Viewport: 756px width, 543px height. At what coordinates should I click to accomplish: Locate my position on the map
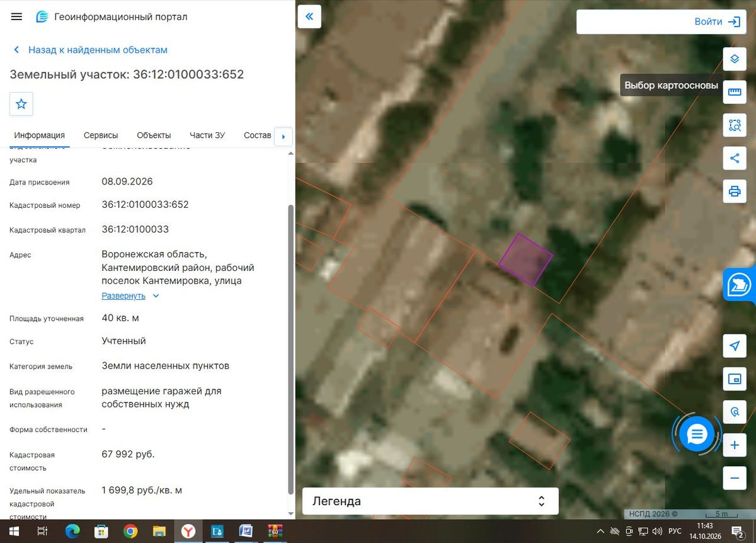pos(735,346)
